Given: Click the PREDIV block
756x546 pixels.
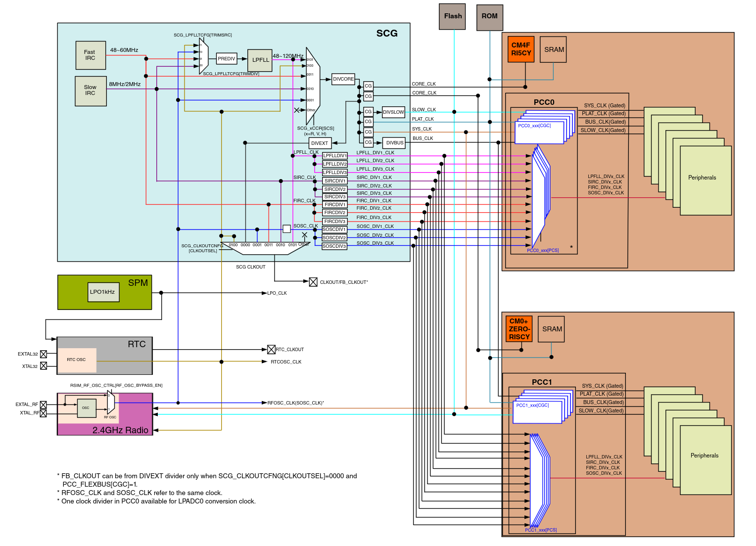Looking at the screenshot, I should 227,58.
